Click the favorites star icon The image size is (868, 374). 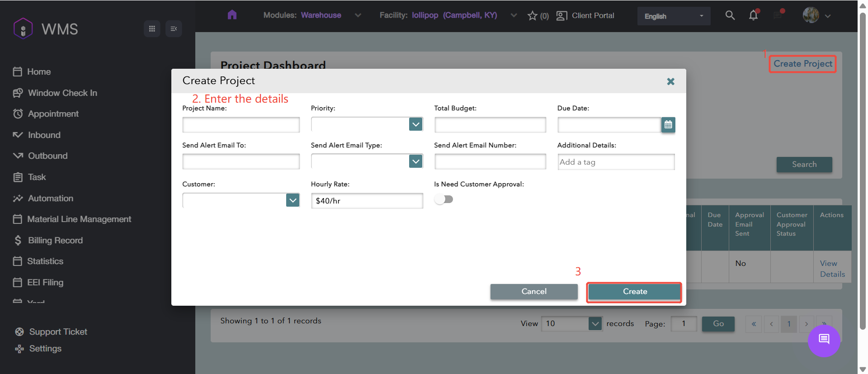[532, 16]
